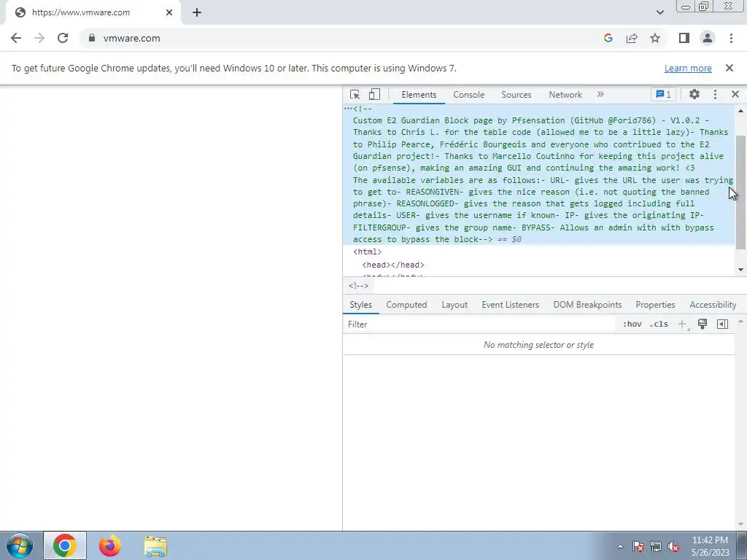Image resolution: width=747 pixels, height=560 pixels.
Task: Open DevTools settings gear
Action: (x=694, y=94)
